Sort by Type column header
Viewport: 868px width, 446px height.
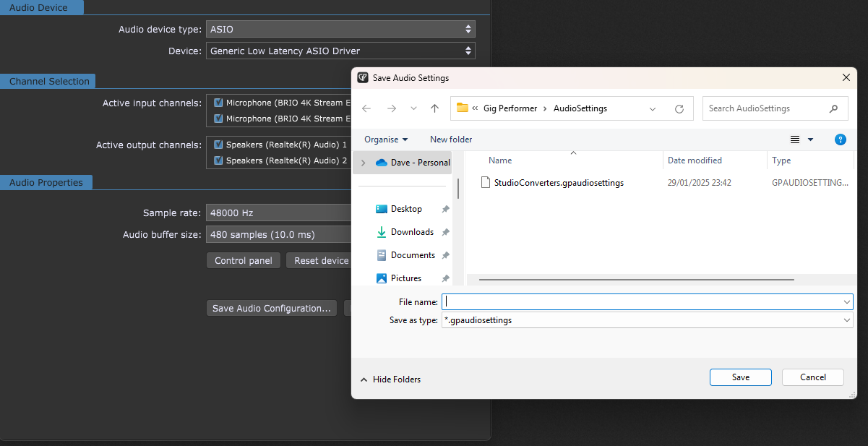click(781, 160)
